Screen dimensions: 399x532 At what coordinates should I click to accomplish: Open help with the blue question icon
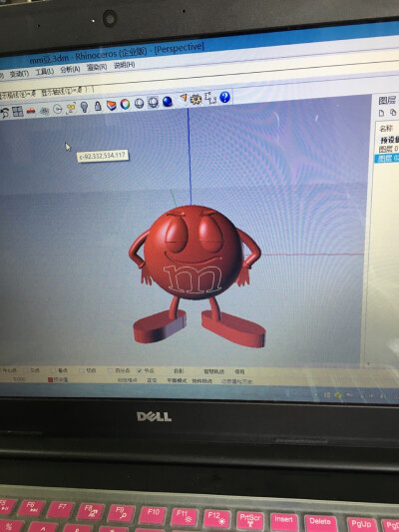tap(224, 97)
